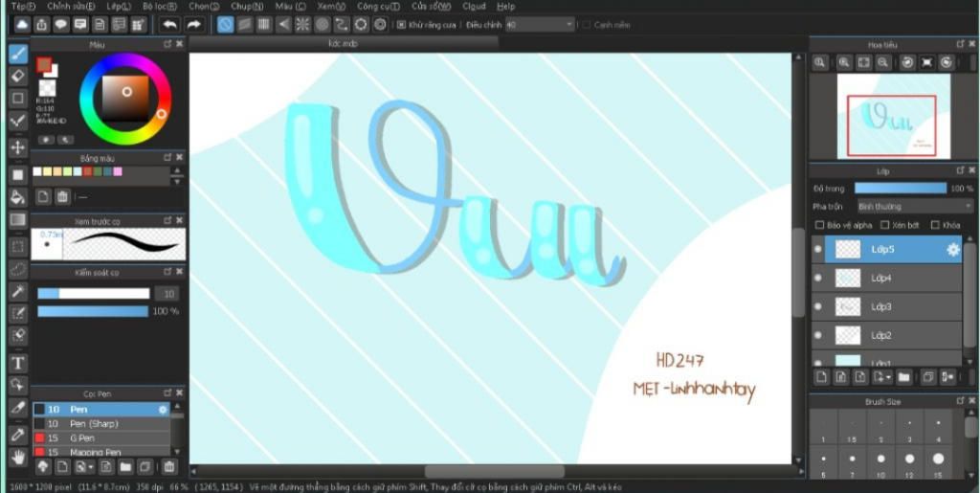This screenshot has width=980, height=493.
Task: Toggle the Khử răng cưa anti-aliasing checkbox
Action: (x=401, y=25)
